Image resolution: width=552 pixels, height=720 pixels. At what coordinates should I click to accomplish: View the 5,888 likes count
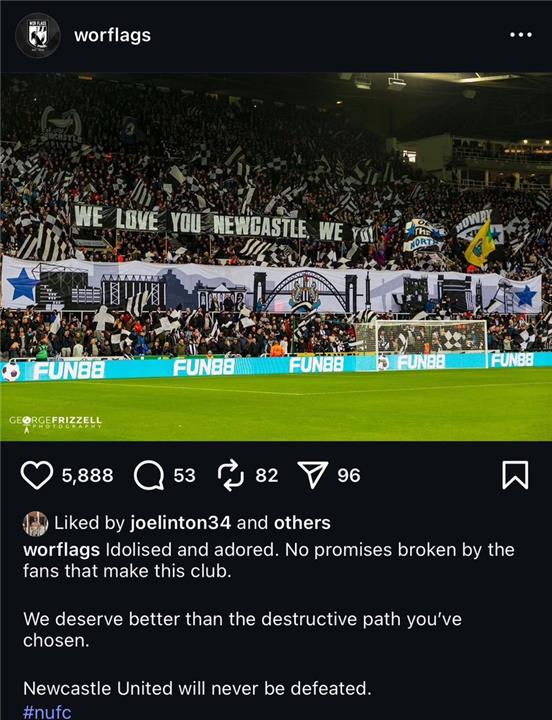(x=88, y=475)
